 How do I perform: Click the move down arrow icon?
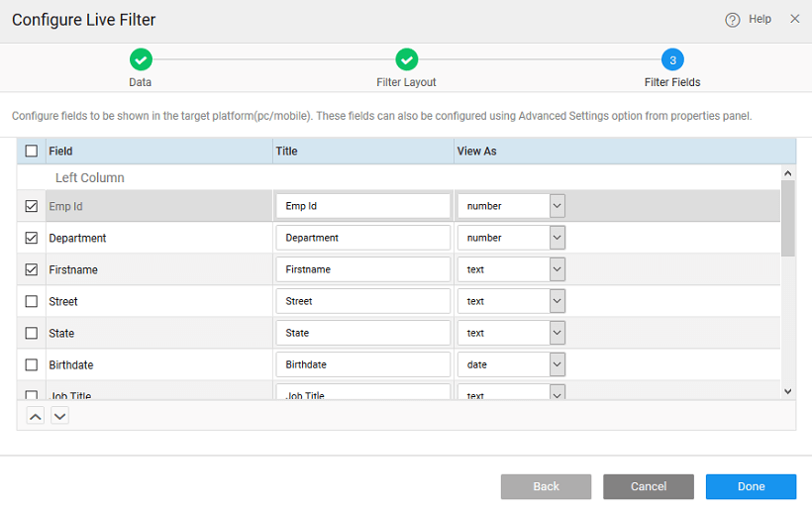(x=59, y=416)
